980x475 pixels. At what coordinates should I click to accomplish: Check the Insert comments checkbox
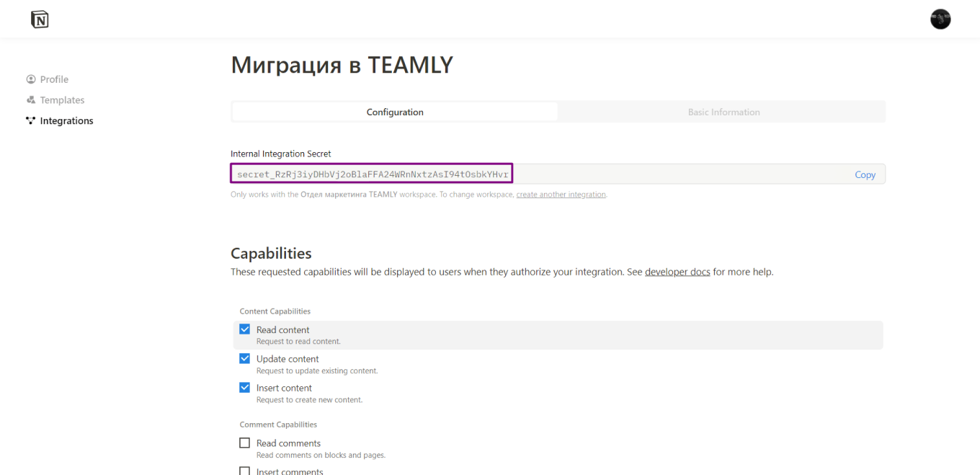click(244, 470)
